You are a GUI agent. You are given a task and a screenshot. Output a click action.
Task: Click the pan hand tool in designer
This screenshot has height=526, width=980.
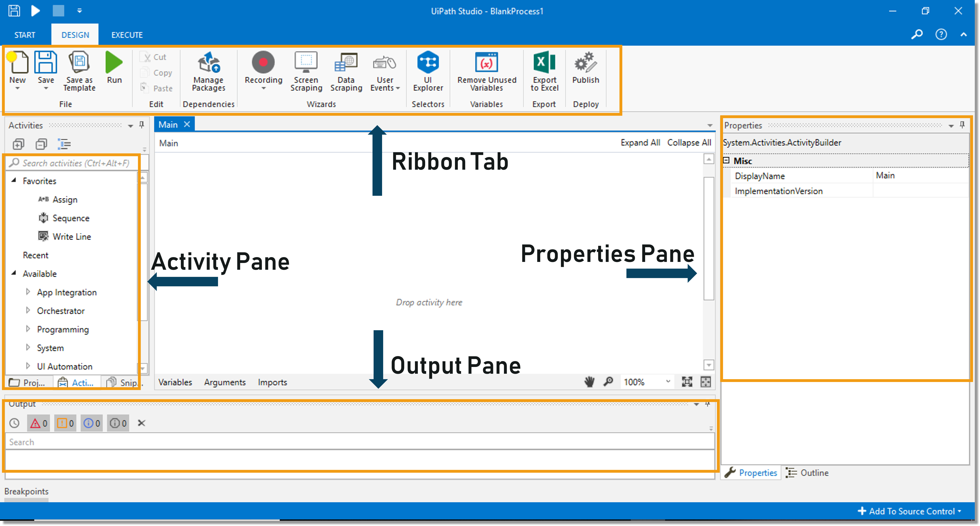[589, 382]
